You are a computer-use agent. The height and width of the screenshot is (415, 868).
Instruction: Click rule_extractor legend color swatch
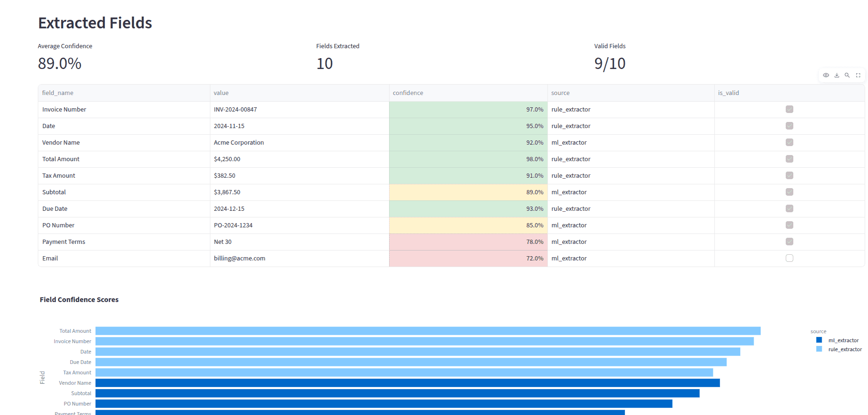tap(819, 349)
